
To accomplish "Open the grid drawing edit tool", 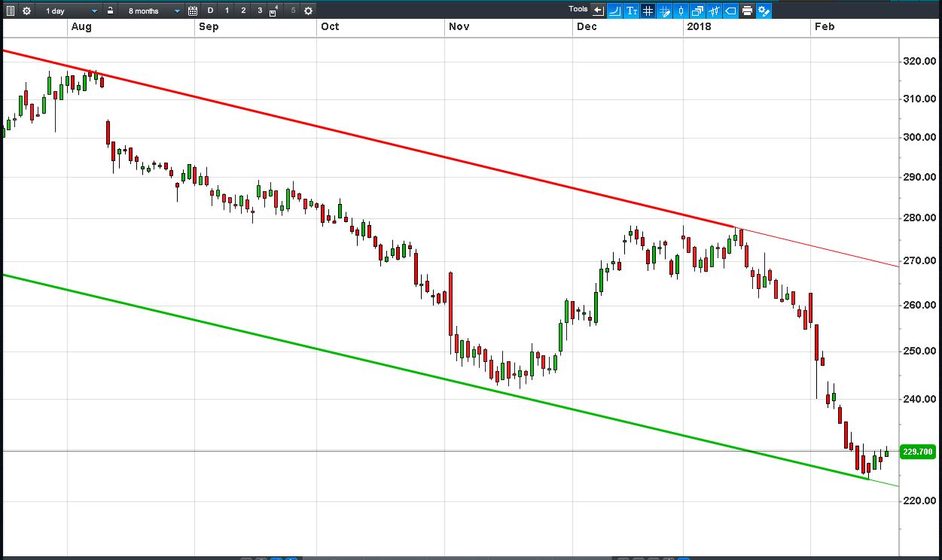I will click(664, 11).
